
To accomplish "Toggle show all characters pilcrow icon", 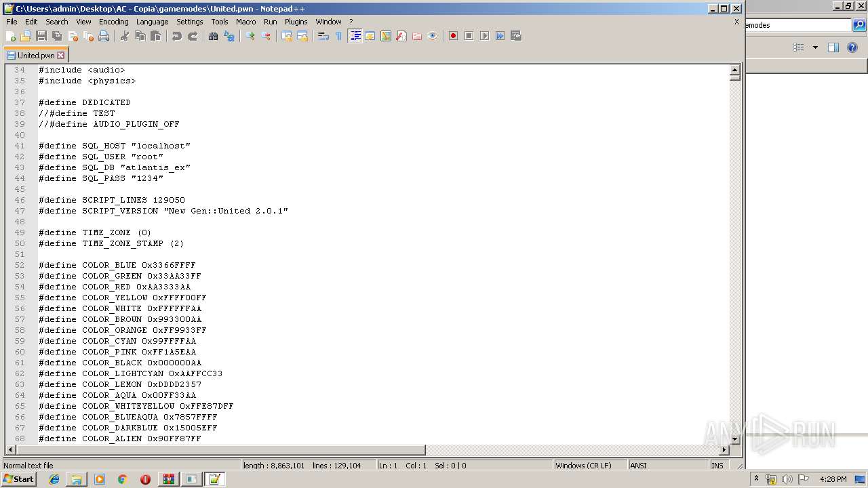I will click(x=339, y=36).
